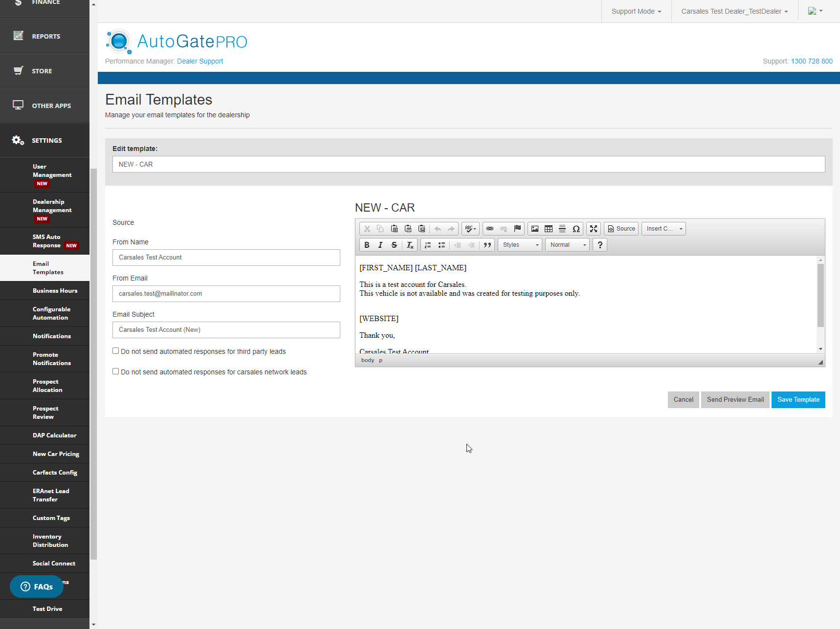Open Configurable Automation settings
Image resolution: width=840 pixels, height=629 pixels.
(44, 313)
